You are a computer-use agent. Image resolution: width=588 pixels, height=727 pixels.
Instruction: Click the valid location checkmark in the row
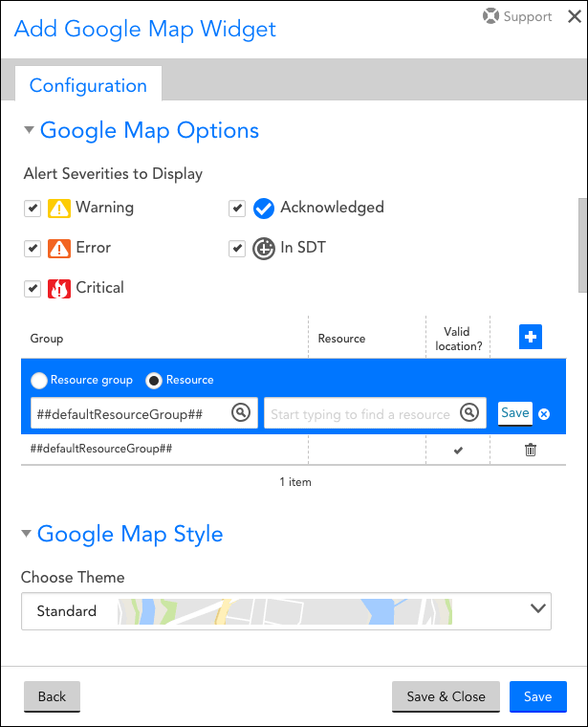[x=458, y=451]
